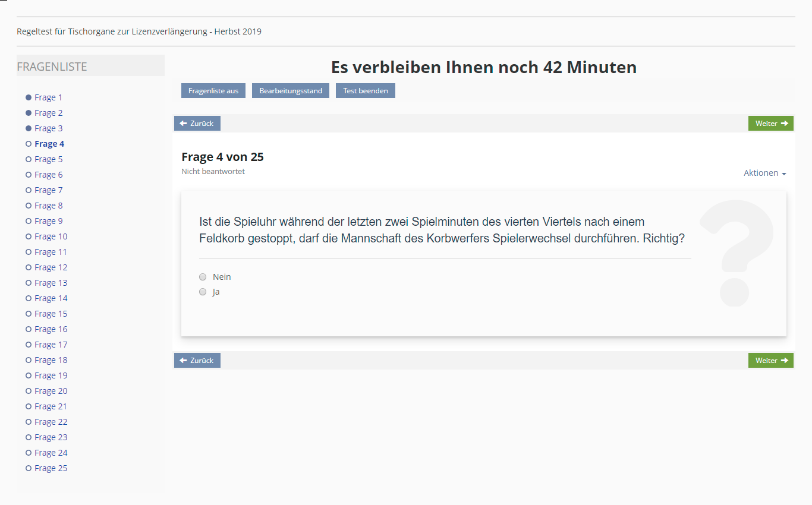
Task: Click the top Zurück arrow button
Action: pyautogui.click(x=197, y=124)
